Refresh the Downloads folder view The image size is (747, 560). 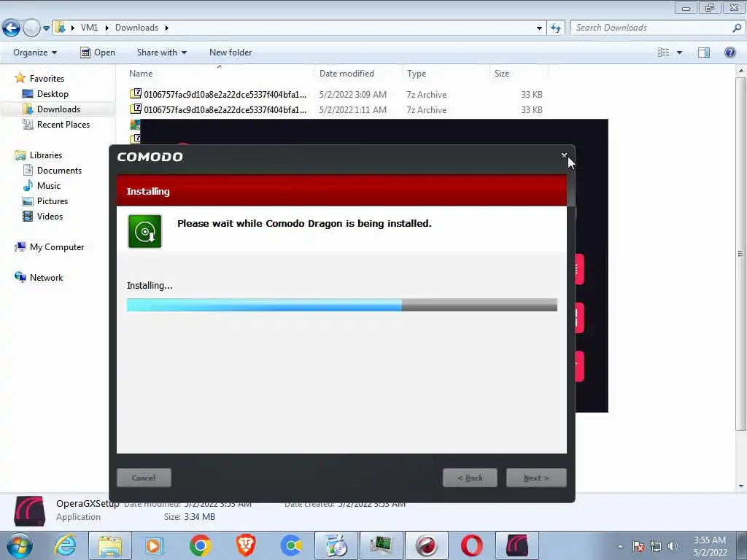coord(555,28)
